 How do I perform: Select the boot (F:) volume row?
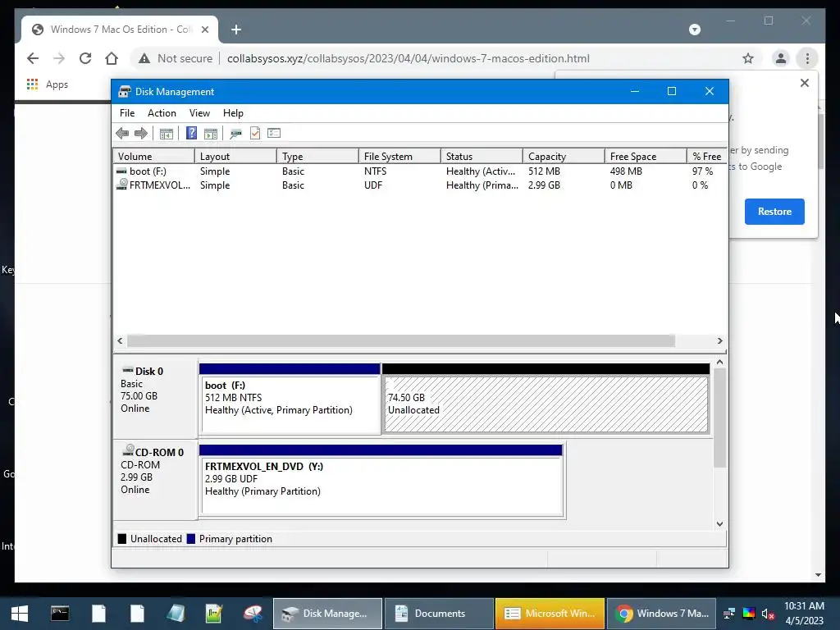(x=420, y=171)
